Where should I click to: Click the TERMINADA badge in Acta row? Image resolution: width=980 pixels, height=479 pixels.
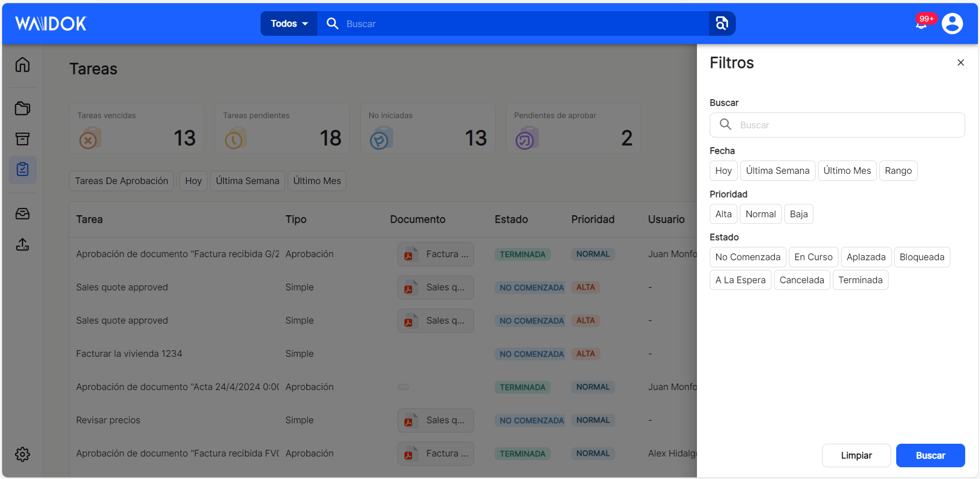522,387
